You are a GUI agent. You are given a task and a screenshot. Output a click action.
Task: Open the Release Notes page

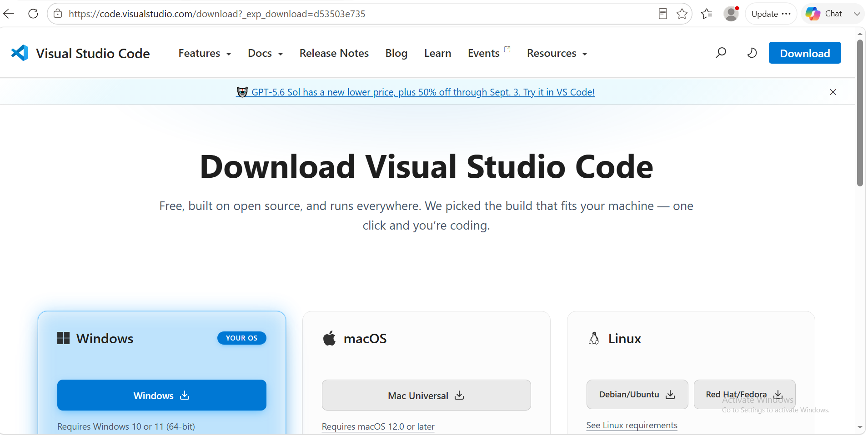[334, 53]
